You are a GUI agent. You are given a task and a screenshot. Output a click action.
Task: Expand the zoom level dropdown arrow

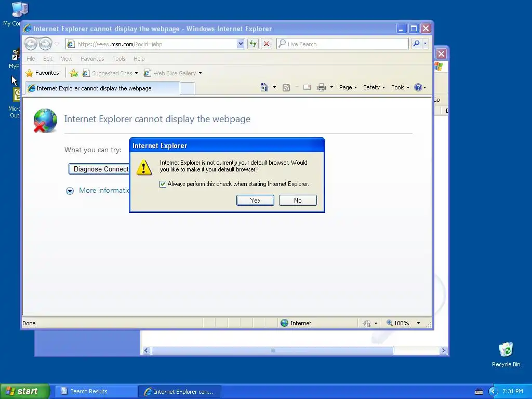[418, 323]
